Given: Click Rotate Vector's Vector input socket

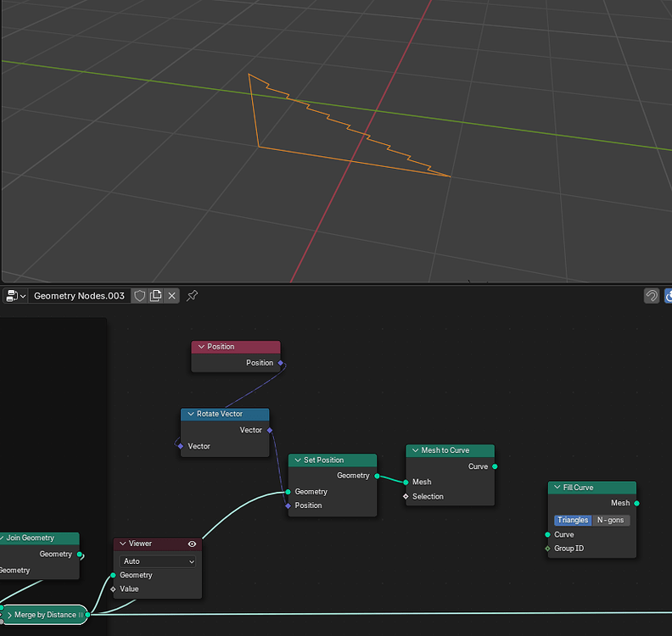Looking at the screenshot, I should [181, 446].
